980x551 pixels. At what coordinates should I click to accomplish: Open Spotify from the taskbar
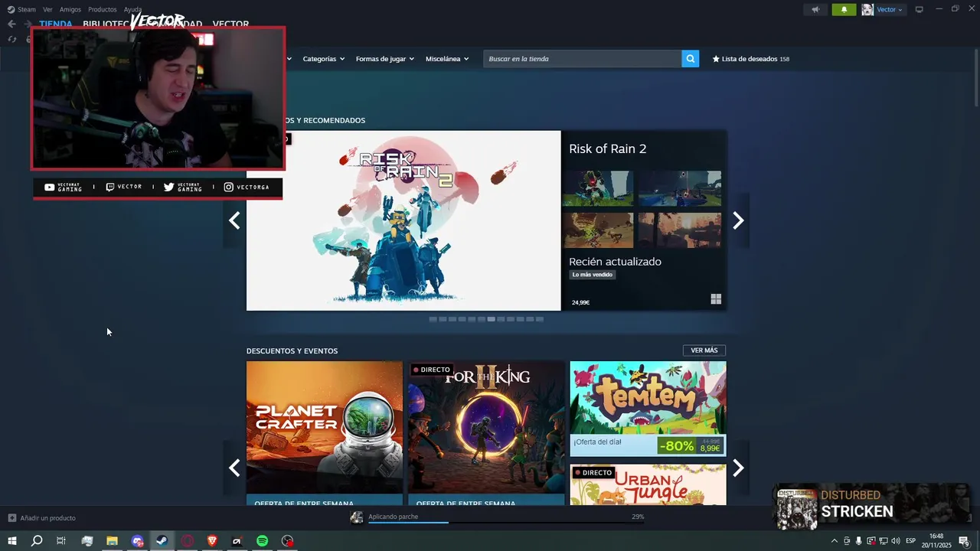point(262,541)
